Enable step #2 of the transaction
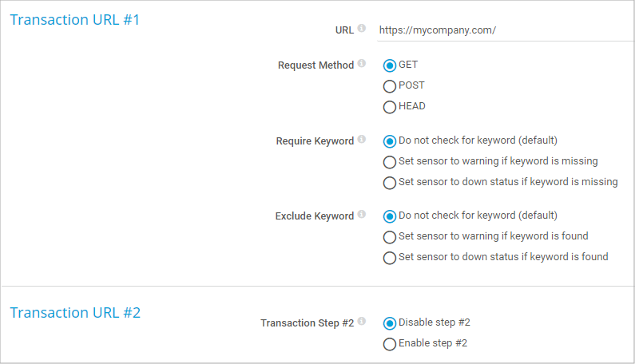 [390, 344]
